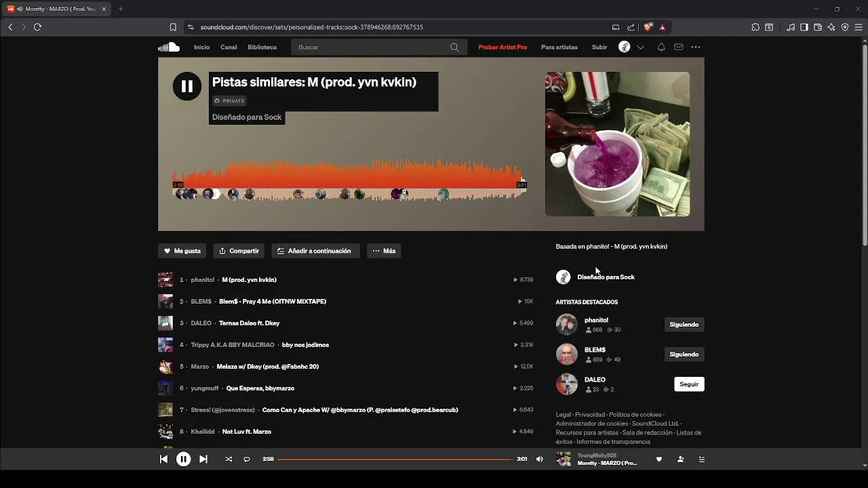Open DALEO artist avatar

(x=567, y=384)
